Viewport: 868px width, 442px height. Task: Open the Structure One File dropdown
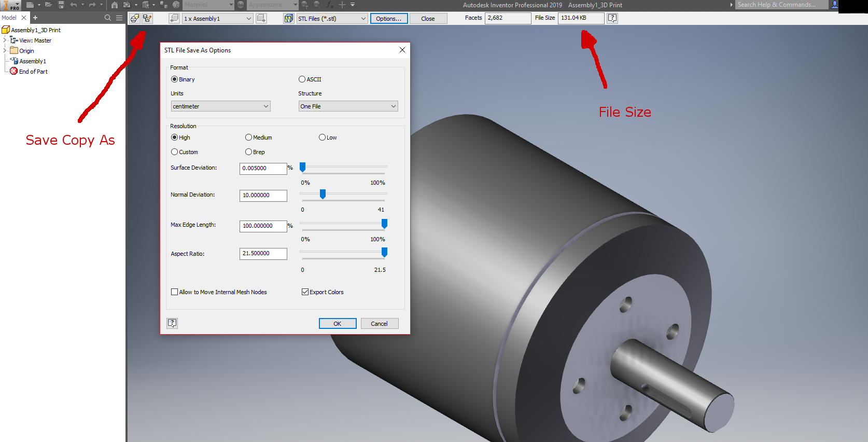348,106
